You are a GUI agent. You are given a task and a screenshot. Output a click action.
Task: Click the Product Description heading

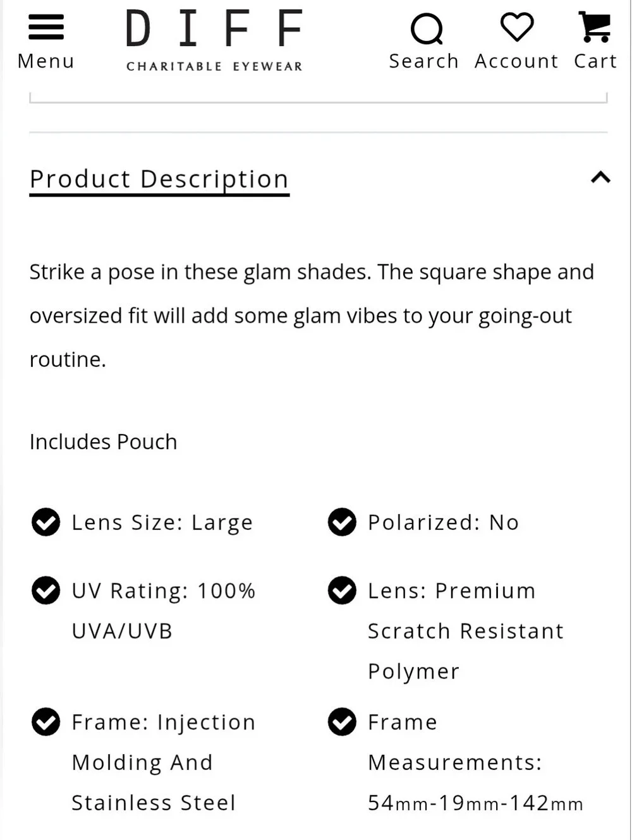point(159,180)
